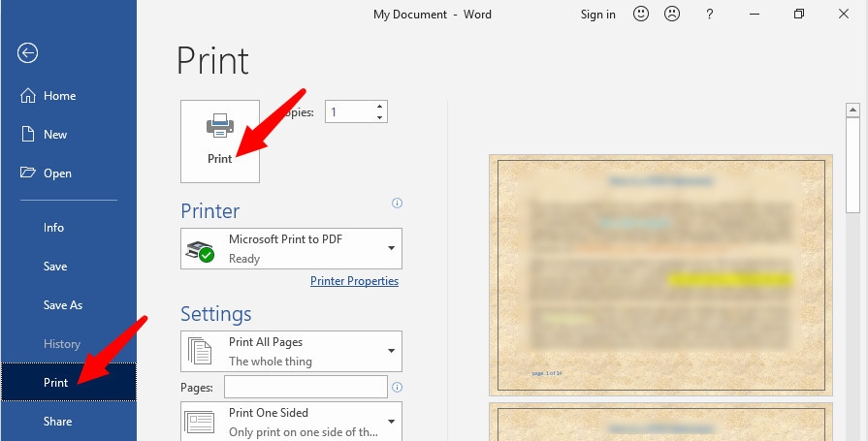Click the Open folder icon in sidebar
Viewport: 868px width, 441px height.
point(28,173)
